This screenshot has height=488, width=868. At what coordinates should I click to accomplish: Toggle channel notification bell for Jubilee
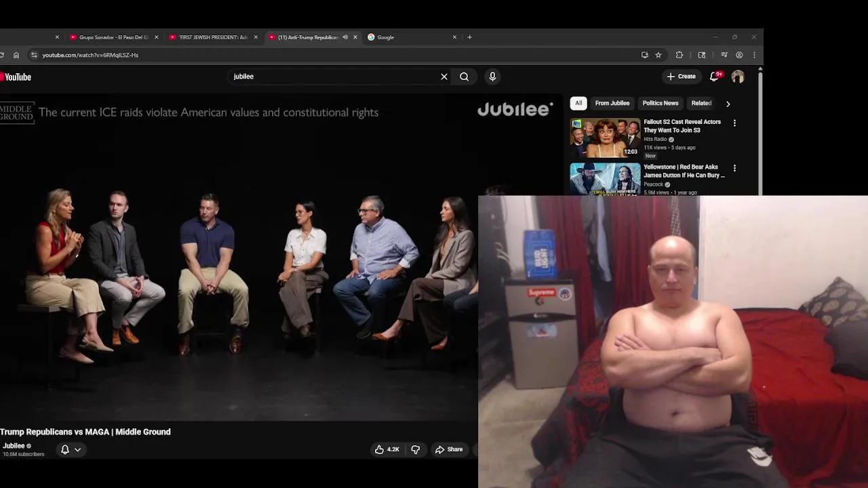coord(65,449)
